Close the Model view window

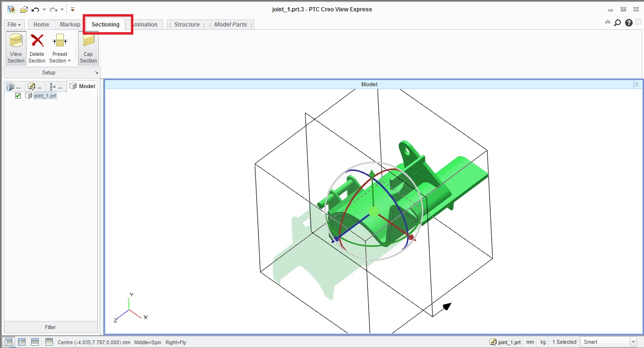[636, 84]
